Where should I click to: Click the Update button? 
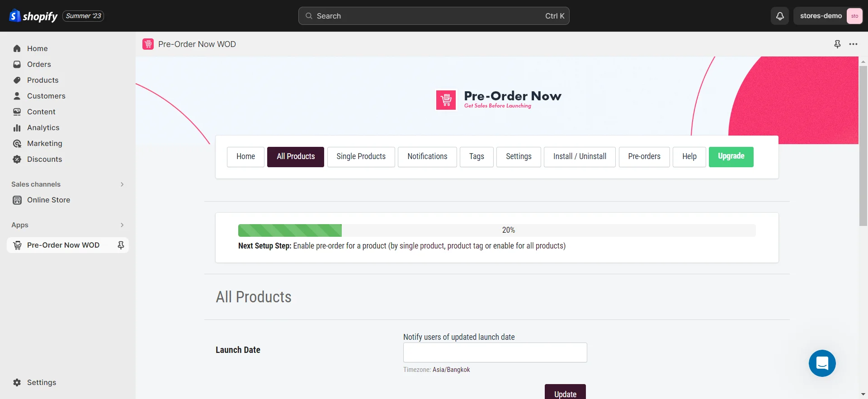click(x=565, y=392)
